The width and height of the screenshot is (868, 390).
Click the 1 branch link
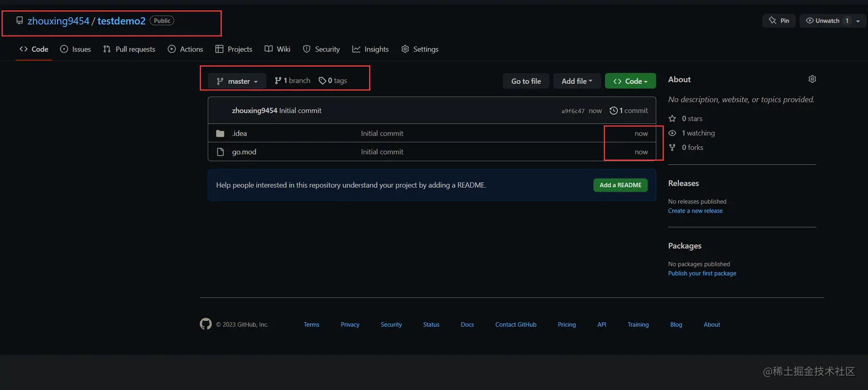point(292,81)
